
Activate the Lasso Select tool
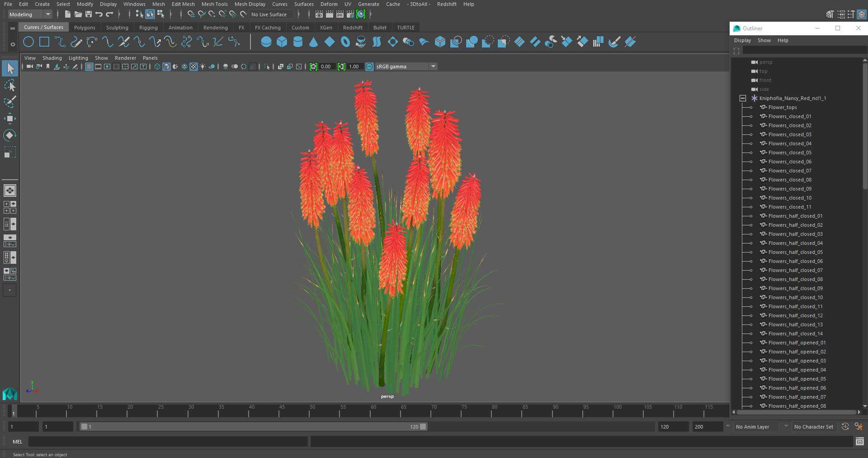[10, 85]
